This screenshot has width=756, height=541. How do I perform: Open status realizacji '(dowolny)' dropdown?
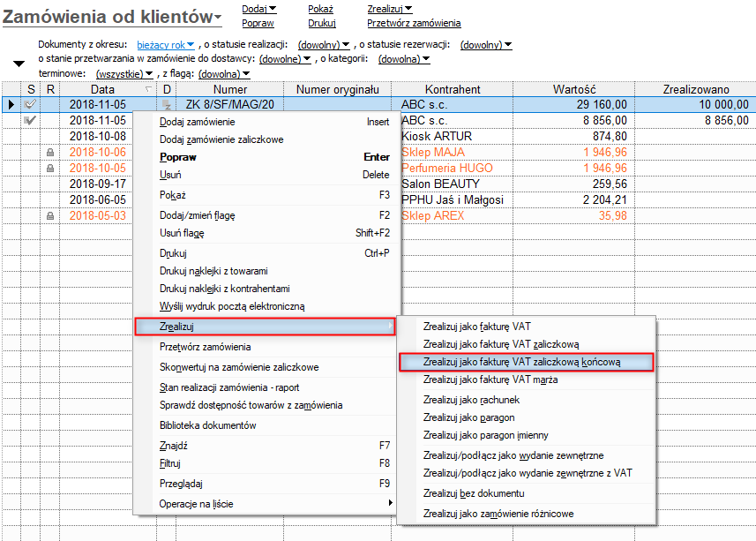324,45
